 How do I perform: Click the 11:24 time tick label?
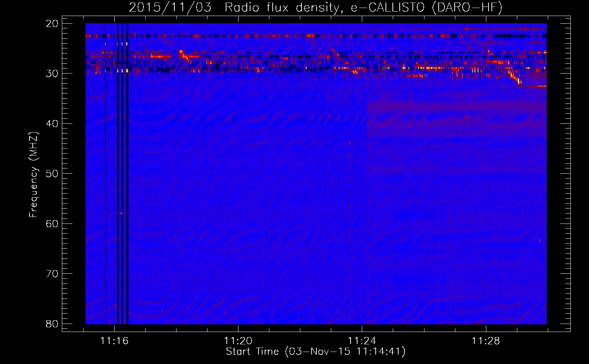(x=362, y=341)
